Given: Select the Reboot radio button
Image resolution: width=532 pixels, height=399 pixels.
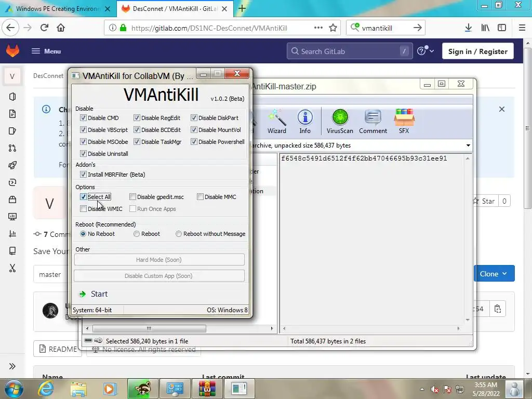Looking at the screenshot, I should coord(137,234).
